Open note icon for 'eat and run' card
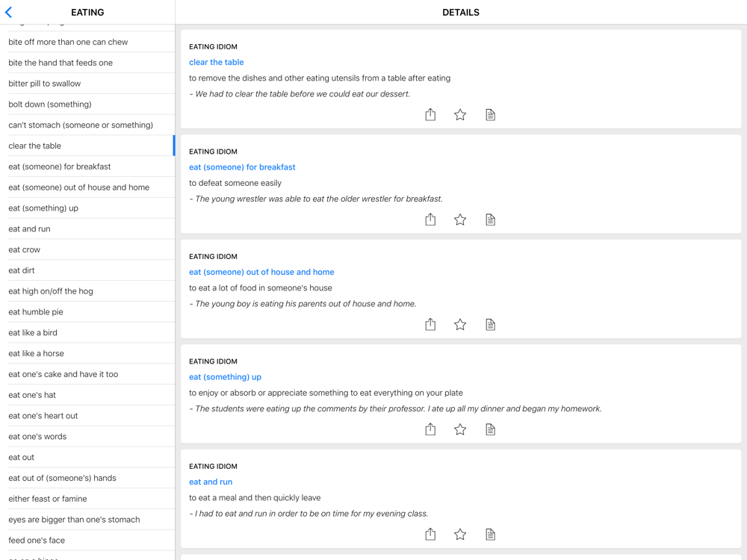The width and height of the screenshot is (747, 560). coord(490,534)
